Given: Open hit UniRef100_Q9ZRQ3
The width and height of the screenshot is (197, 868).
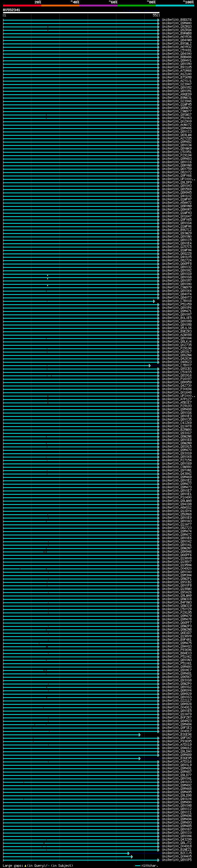Looking at the screenshot, I should pyautogui.click(x=177, y=26).
